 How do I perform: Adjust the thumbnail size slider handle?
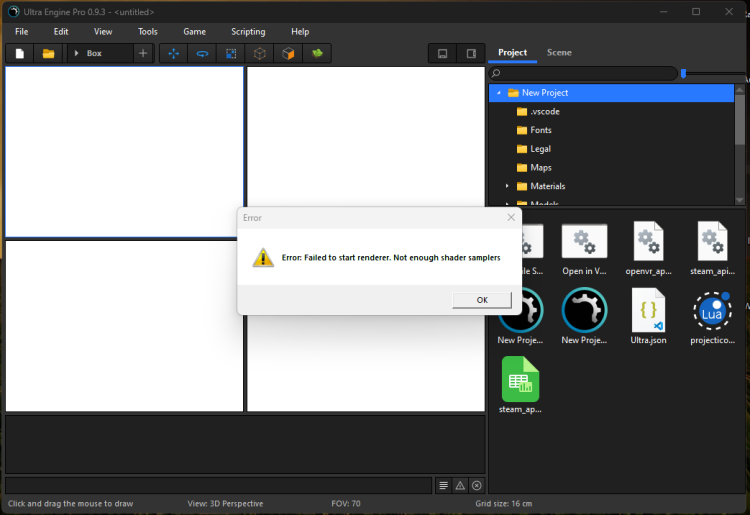point(683,73)
